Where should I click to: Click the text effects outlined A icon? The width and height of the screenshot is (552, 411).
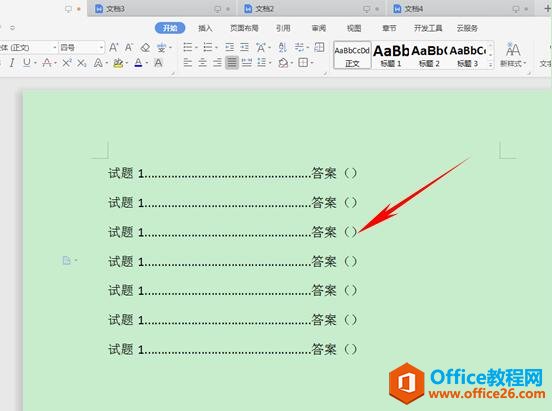98,63
